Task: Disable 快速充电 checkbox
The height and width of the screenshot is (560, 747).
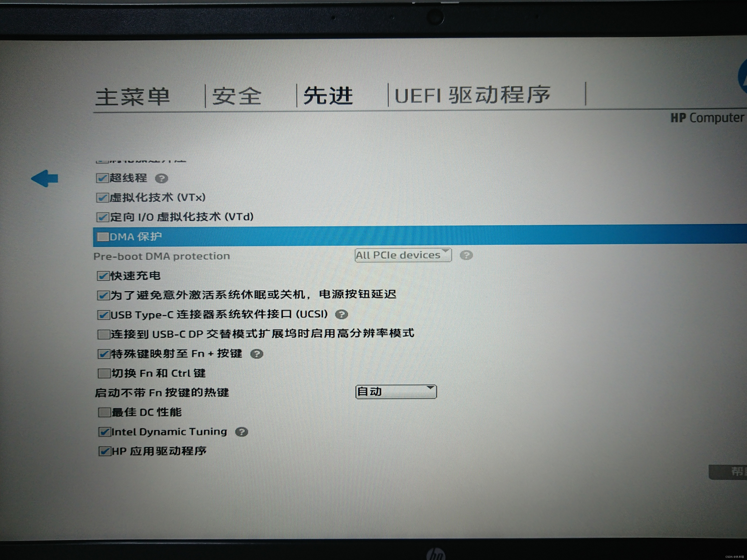Action: click(103, 276)
